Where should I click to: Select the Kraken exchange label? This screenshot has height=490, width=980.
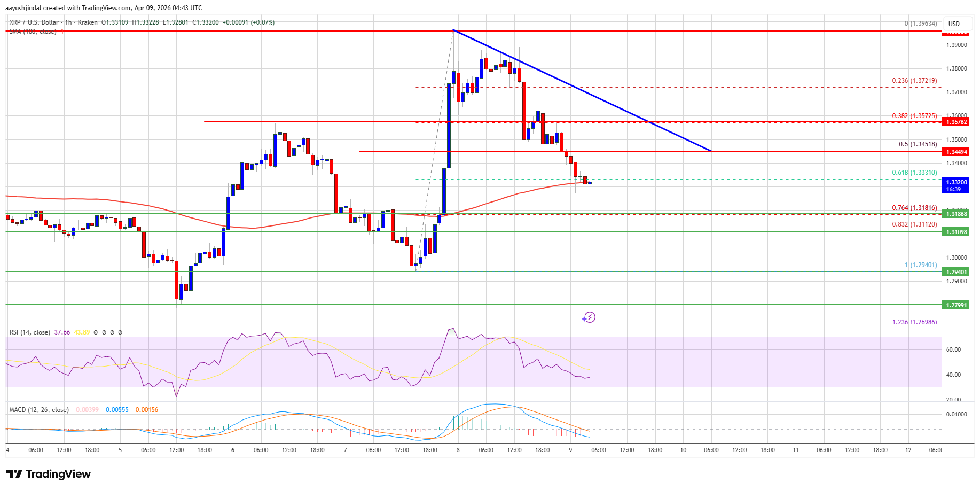click(x=86, y=22)
